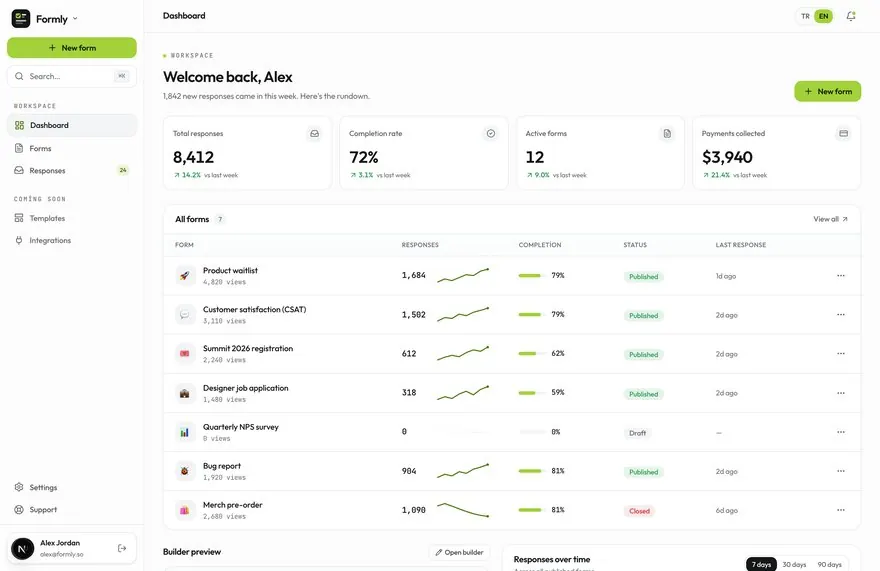Screen dimensions: 880x571
Task: Click the Summit 2026 registration ticket icon
Action: point(185,354)
